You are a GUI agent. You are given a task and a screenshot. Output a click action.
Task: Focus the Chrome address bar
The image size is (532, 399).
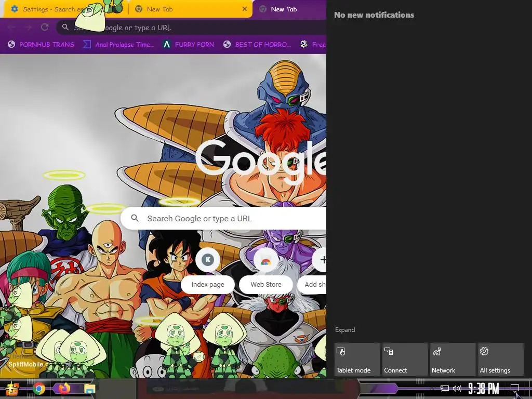[191, 28]
